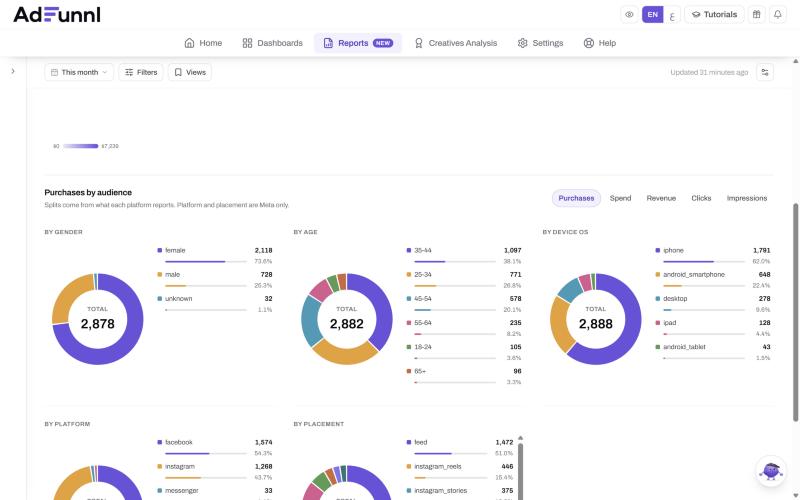Click the 45-54 age legend entry

pyautogui.click(x=464, y=304)
